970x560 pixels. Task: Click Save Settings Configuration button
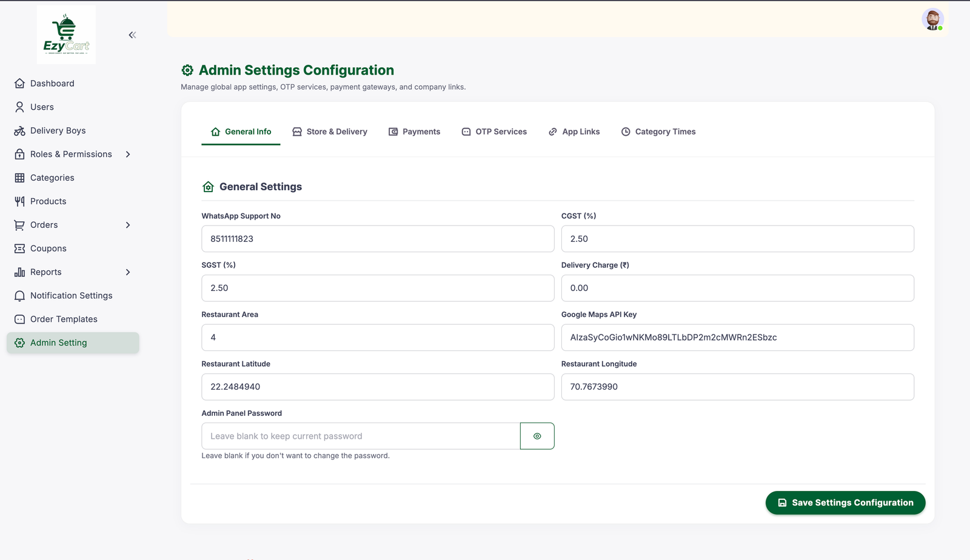point(845,503)
